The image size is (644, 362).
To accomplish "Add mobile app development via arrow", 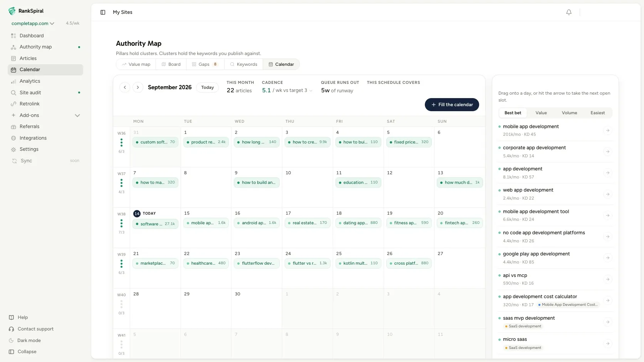I will click(608, 130).
